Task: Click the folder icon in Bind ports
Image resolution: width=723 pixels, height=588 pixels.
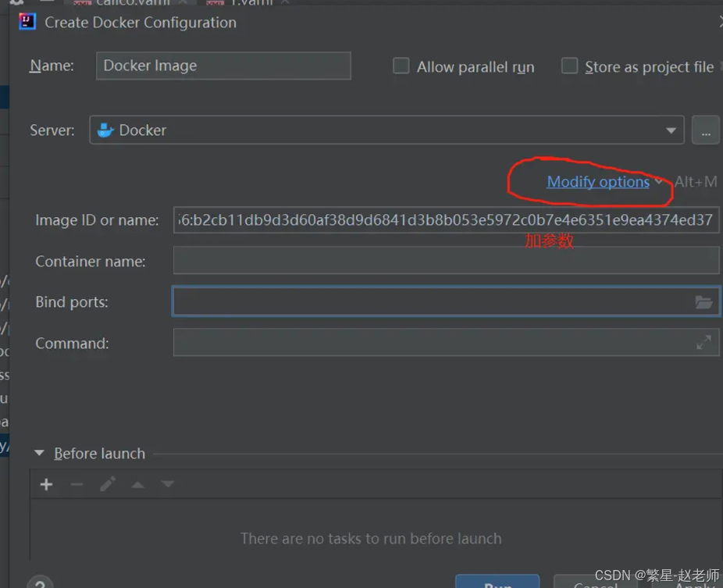Action: click(x=703, y=302)
